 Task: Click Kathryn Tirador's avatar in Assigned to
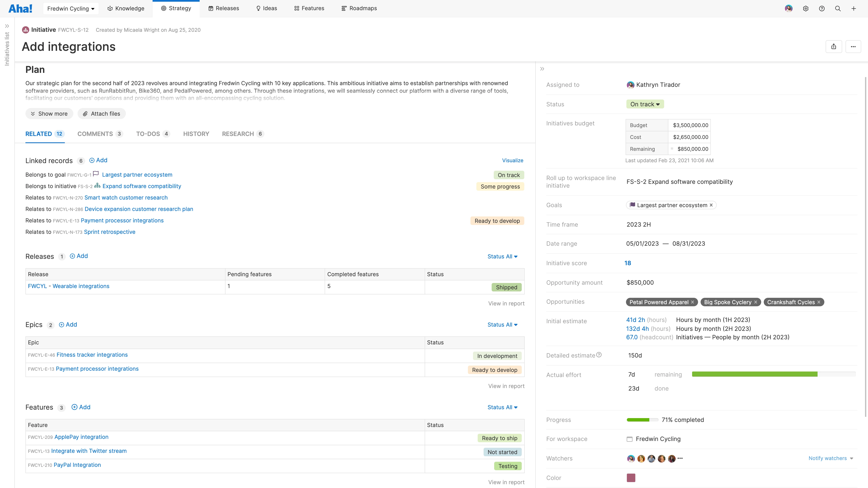pyautogui.click(x=630, y=85)
